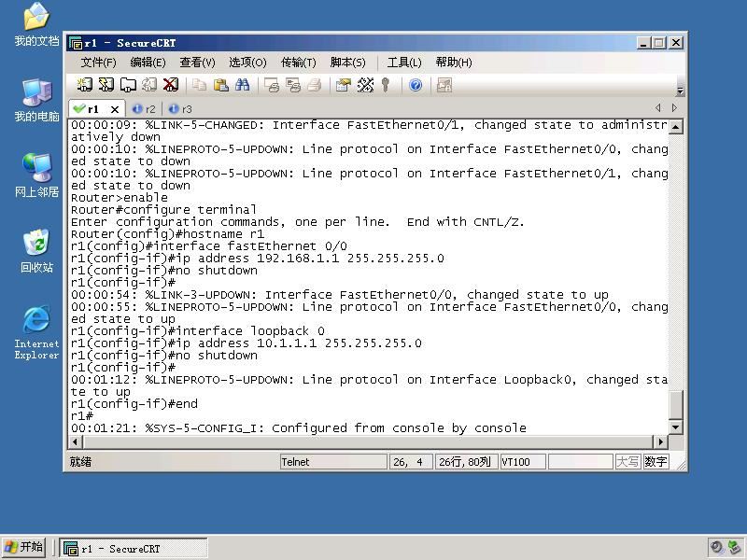Show previous tabs with left arrow
This screenshot has width=747, height=560.
coord(658,108)
